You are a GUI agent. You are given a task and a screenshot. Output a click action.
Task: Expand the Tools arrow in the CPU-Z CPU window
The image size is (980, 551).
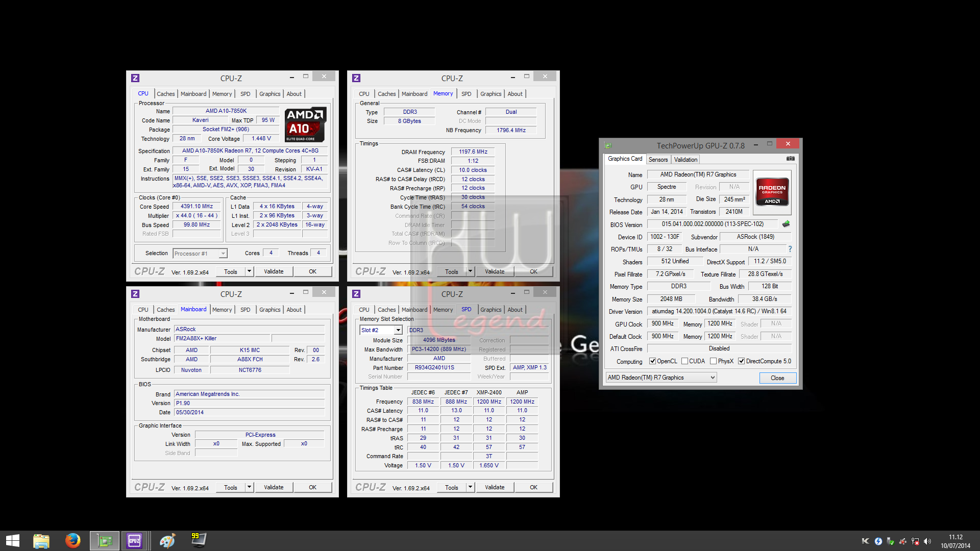click(x=250, y=271)
